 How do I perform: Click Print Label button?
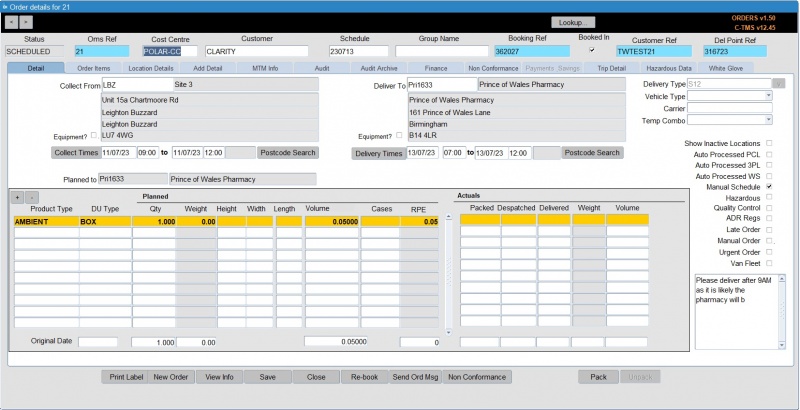[x=126, y=377]
